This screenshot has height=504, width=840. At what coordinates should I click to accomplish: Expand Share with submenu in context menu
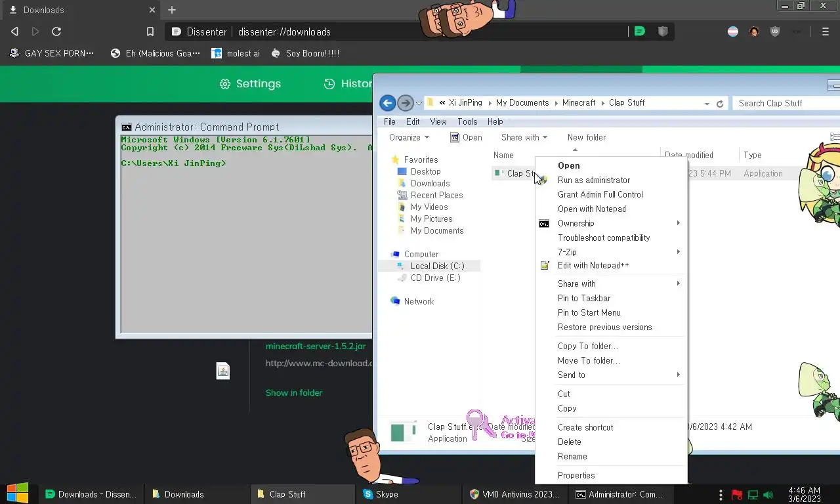(611, 284)
